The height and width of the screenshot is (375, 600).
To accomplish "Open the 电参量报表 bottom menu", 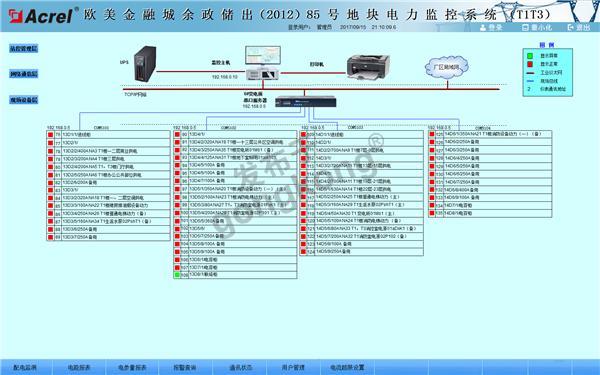I will coord(132,367).
